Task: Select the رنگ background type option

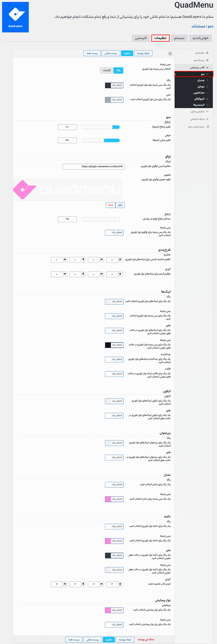Action: pos(118,70)
